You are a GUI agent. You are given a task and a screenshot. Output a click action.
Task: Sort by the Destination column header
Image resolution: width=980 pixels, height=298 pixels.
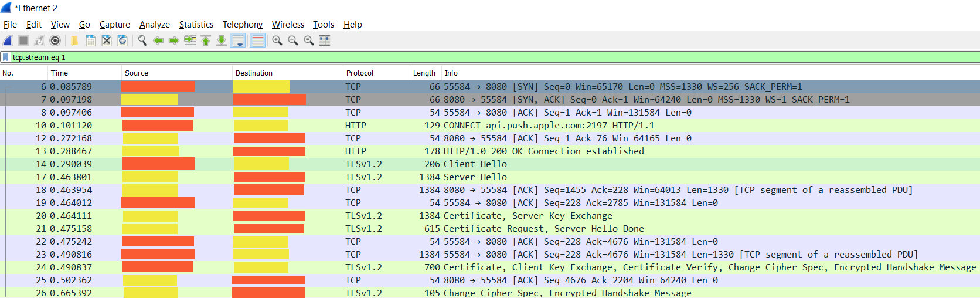pos(288,73)
